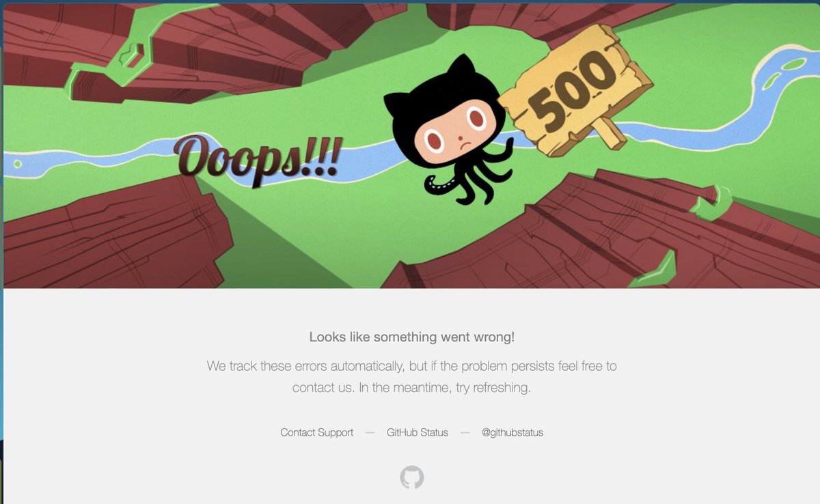The image size is (820, 504).
Task: Click the gray GitHub Octocat logo in footer
Action: (x=412, y=477)
